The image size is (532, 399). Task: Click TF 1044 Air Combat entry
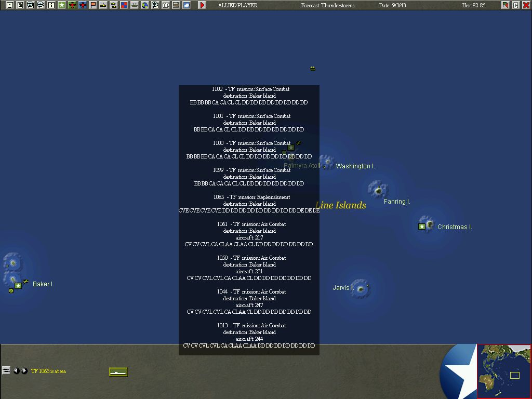pos(249,302)
